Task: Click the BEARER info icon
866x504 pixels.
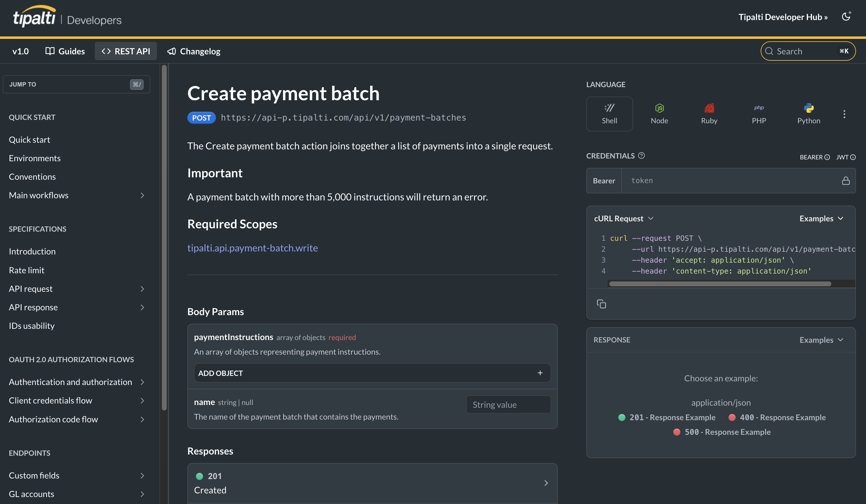Action: tap(827, 157)
